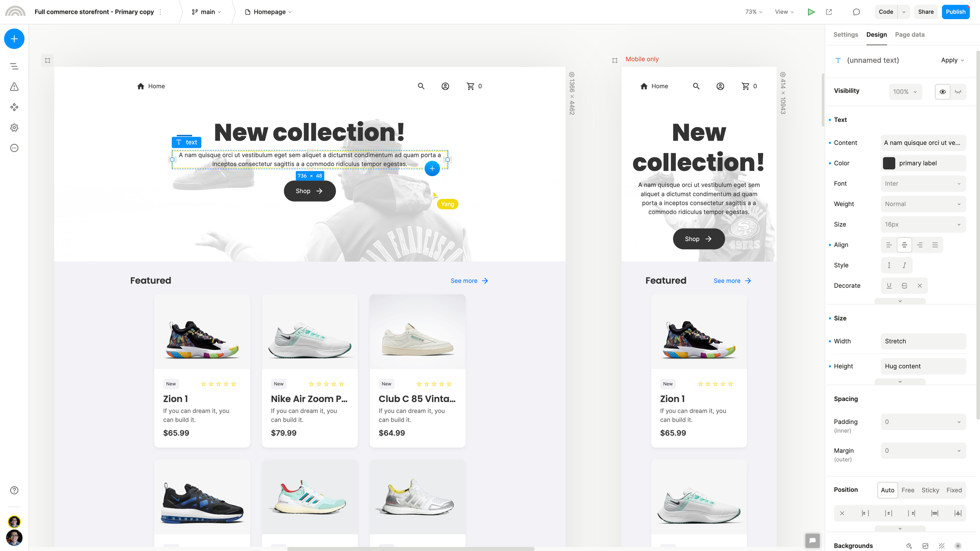Open preview in new window icon
980x551 pixels.
coord(829,12)
